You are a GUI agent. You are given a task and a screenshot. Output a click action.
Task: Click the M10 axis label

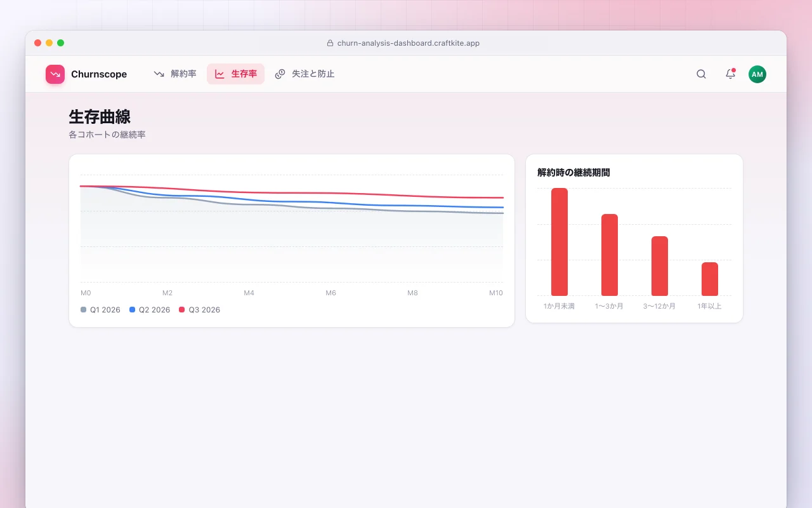pyautogui.click(x=496, y=293)
